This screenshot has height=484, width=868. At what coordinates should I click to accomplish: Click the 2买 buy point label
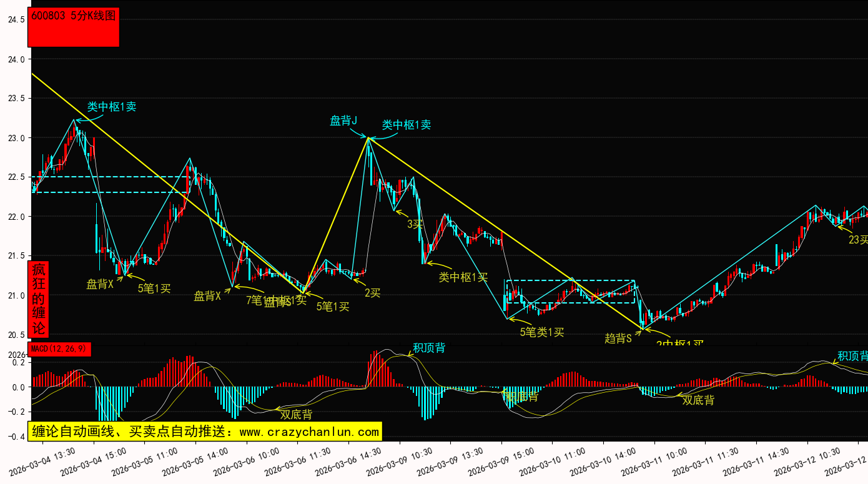[372, 292]
